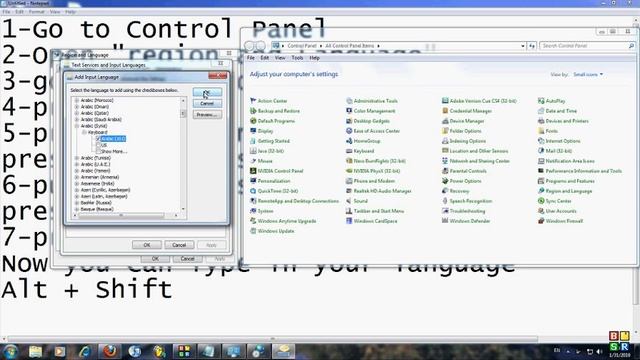
Task: Check the Show More... checkbox
Action: point(98,151)
